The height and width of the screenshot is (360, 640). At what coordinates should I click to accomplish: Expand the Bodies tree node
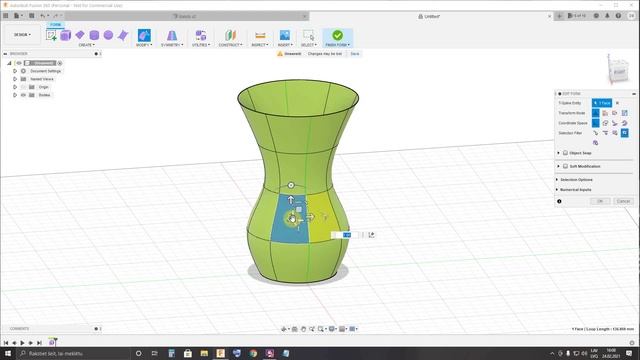[x=15, y=95]
